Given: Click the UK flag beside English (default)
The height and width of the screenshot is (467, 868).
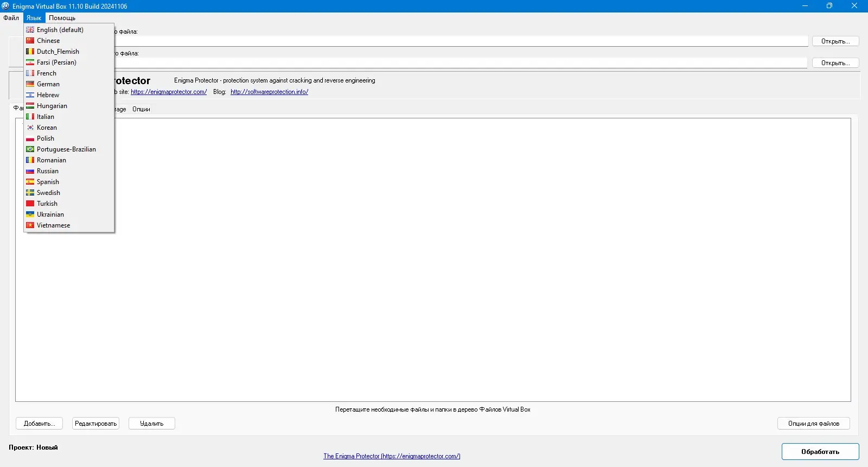Looking at the screenshot, I should pos(30,30).
